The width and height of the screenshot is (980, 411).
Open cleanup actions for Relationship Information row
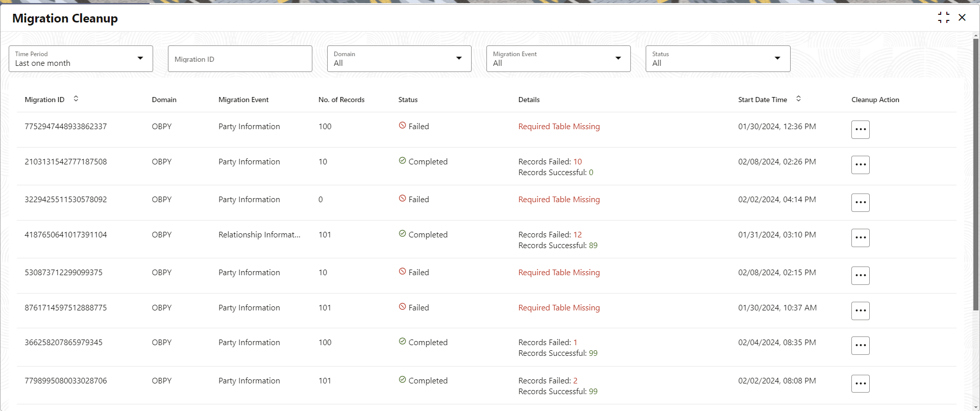coord(860,238)
